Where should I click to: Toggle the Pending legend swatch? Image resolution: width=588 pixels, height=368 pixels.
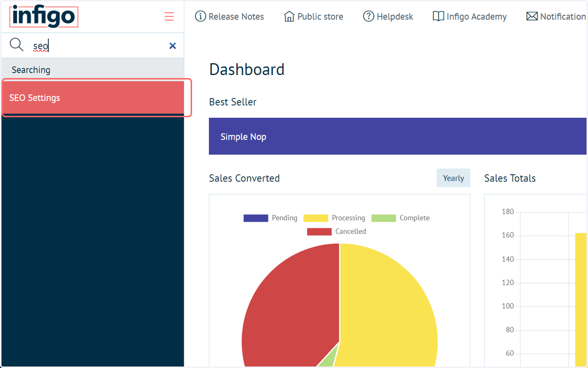pos(256,218)
